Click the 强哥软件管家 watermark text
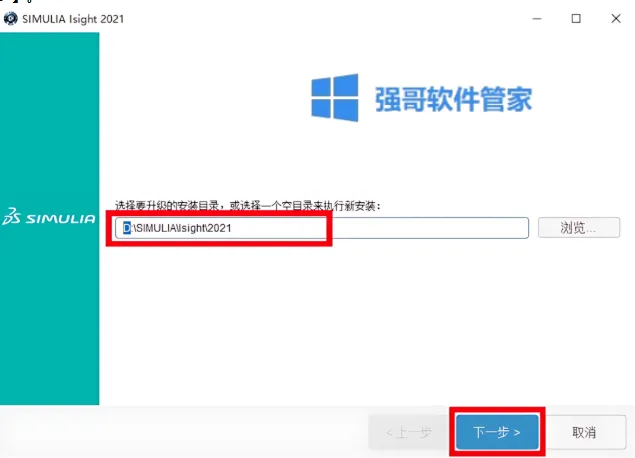 point(453,99)
